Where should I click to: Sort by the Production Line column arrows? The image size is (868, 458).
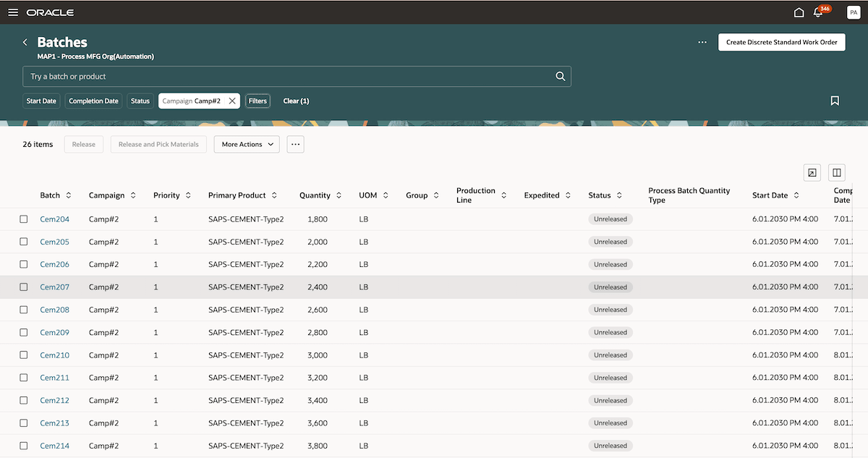coord(504,195)
